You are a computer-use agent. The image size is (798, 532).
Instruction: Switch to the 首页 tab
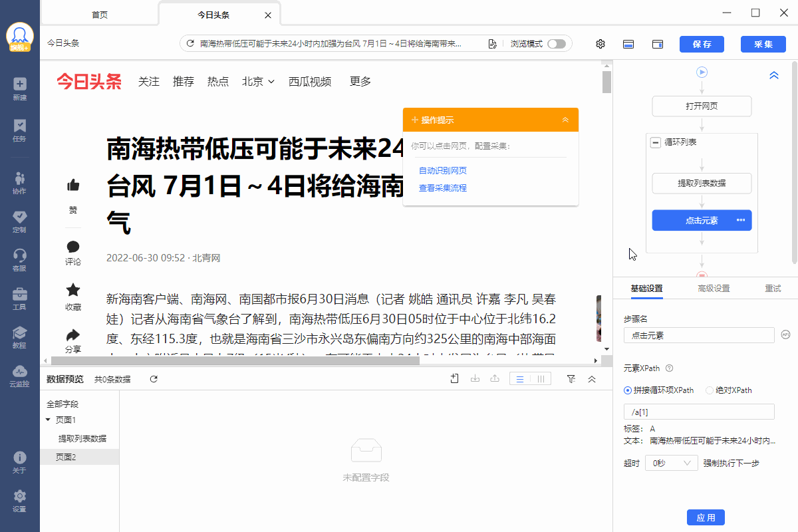pos(100,15)
